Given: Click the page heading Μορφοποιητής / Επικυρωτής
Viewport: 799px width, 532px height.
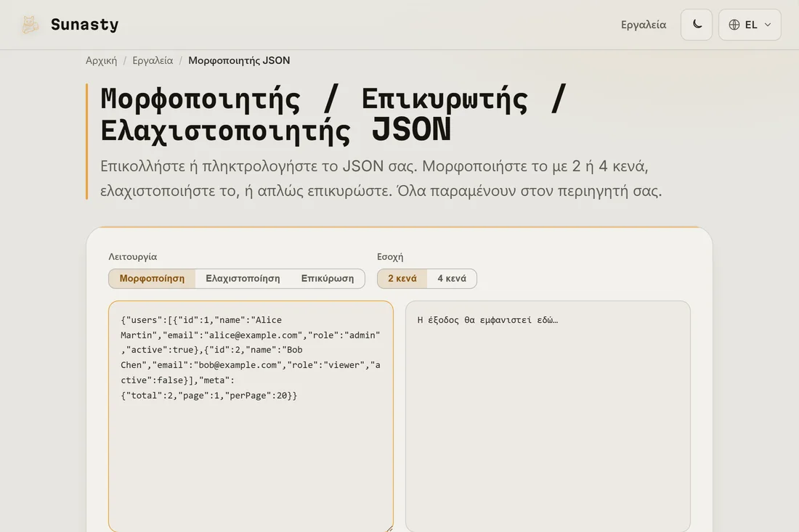Looking at the screenshot, I should 333,115.
